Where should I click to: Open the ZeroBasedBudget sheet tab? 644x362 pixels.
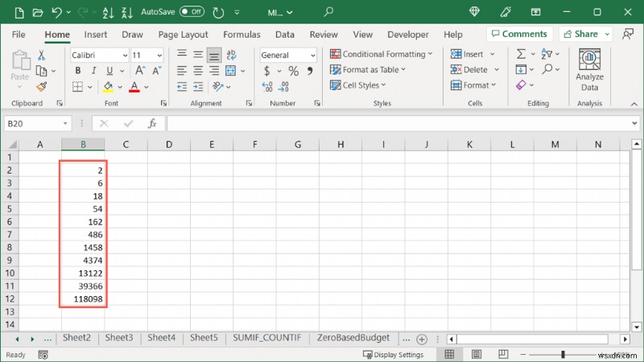[x=353, y=338]
